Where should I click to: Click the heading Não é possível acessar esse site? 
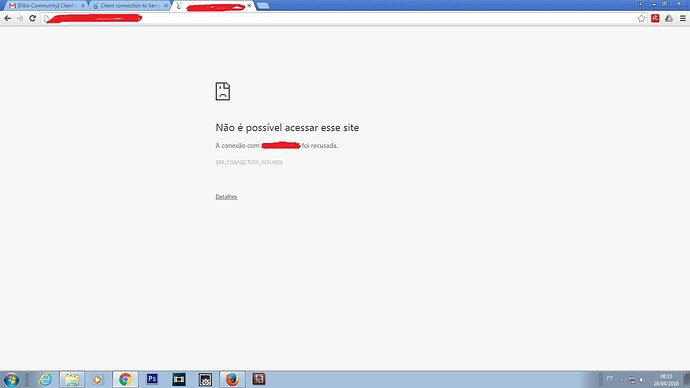coord(287,128)
